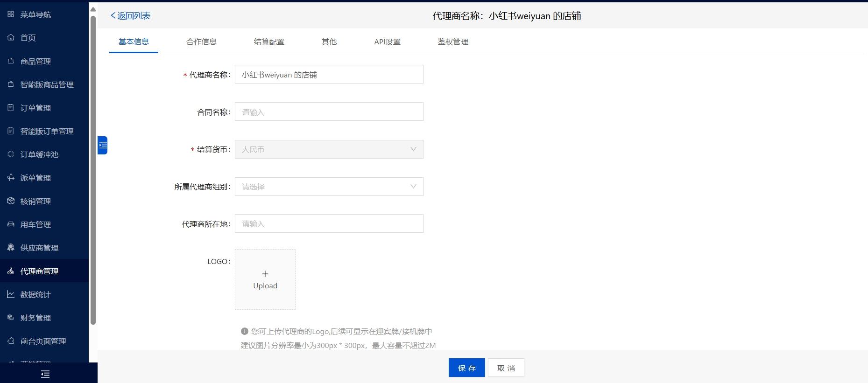Viewport: 868px width, 383px height.
Task: Click the 保存 button
Action: pos(467,368)
